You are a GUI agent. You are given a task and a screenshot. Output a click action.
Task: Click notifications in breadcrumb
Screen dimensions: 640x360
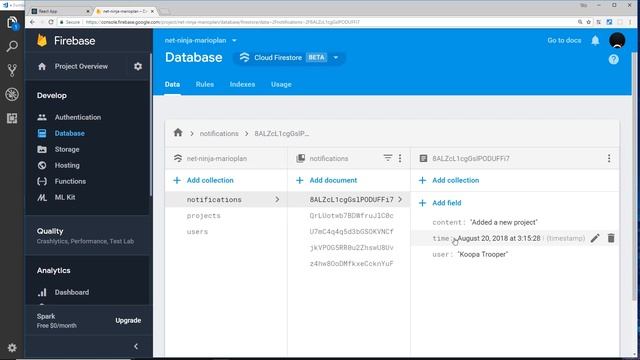pos(219,133)
